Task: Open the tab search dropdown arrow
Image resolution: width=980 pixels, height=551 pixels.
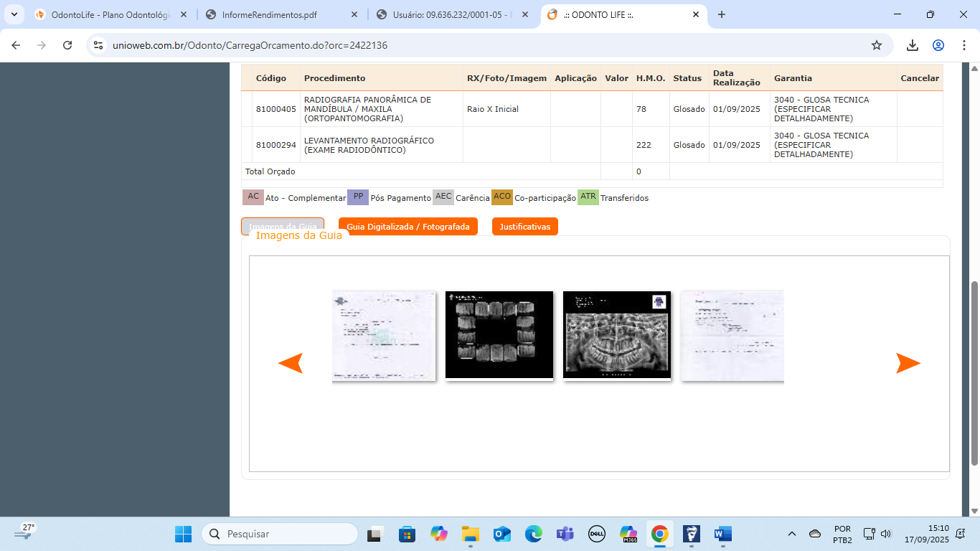Action: pos(14,14)
